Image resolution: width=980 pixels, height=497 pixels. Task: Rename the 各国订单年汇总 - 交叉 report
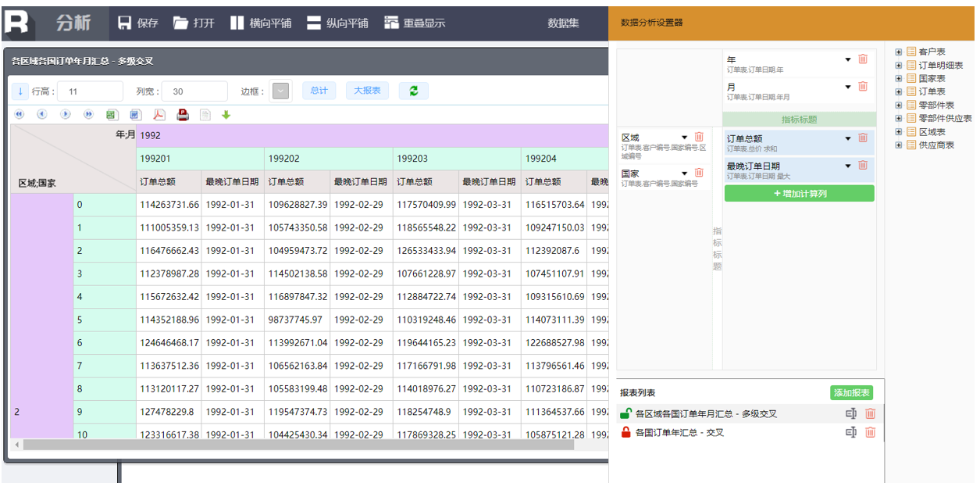(x=851, y=432)
